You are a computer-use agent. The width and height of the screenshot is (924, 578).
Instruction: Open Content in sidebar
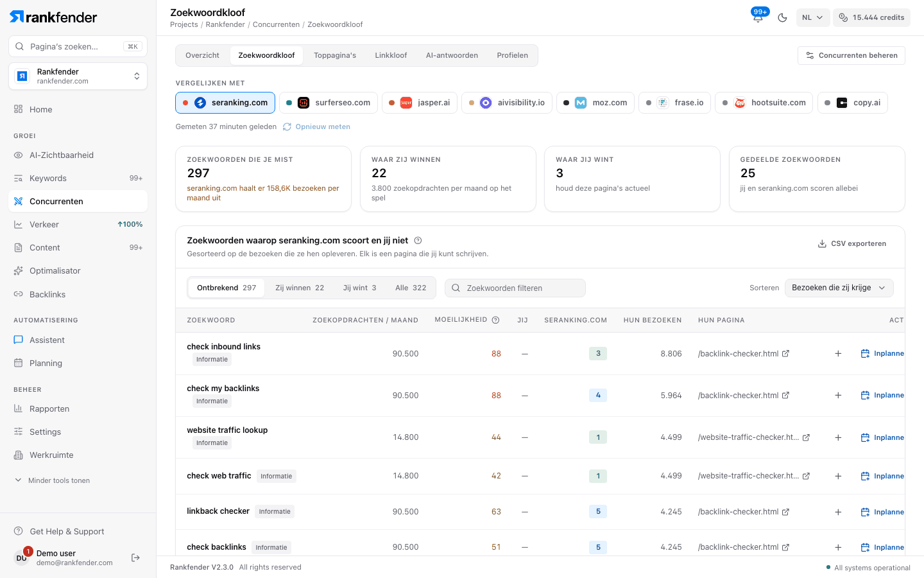pos(78,247)
